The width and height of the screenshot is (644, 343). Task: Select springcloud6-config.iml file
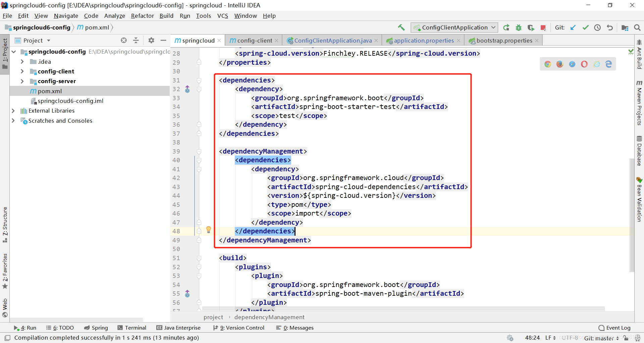point(70,101)
